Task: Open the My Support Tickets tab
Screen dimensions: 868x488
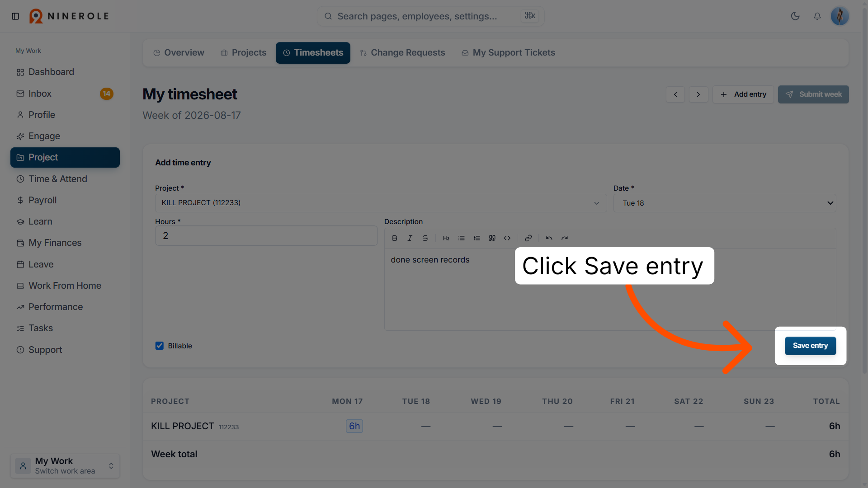Action: click(508, 53)
